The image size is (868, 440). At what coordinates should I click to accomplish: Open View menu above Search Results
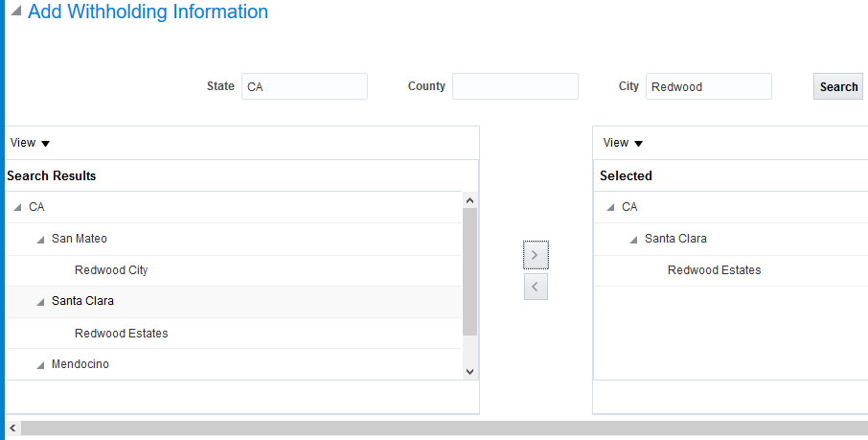tap(30, 143)
